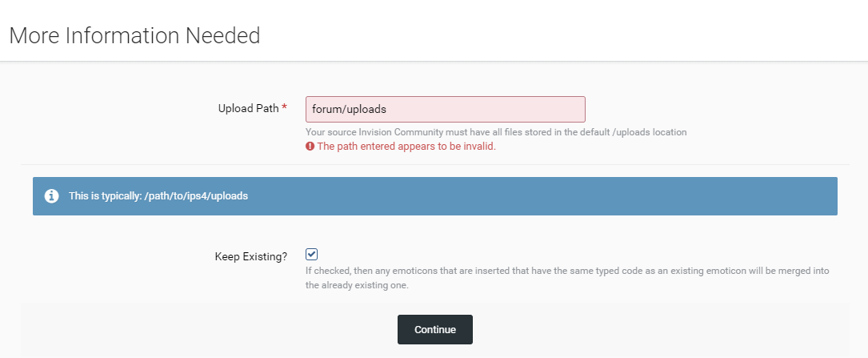Viewport: 868px width, 358px height.
Task: Click empty area of blue info banner
Action: pos(542,196)
